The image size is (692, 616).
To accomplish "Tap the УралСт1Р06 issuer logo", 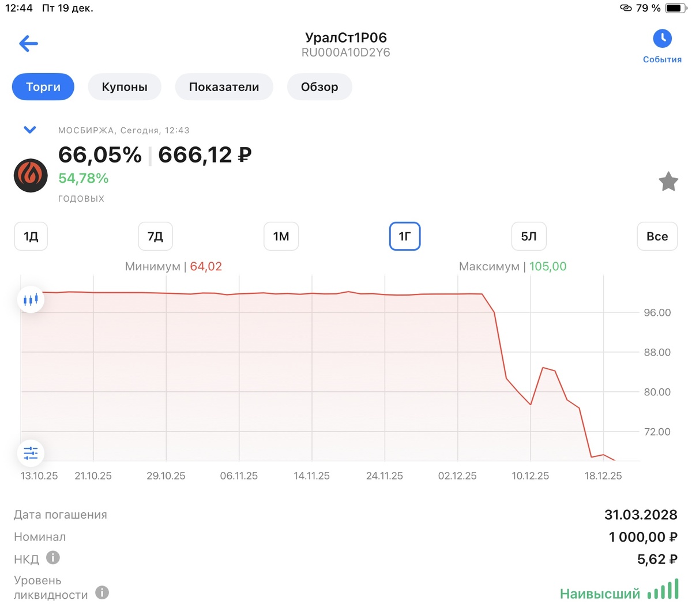I will tap(30, 175).
